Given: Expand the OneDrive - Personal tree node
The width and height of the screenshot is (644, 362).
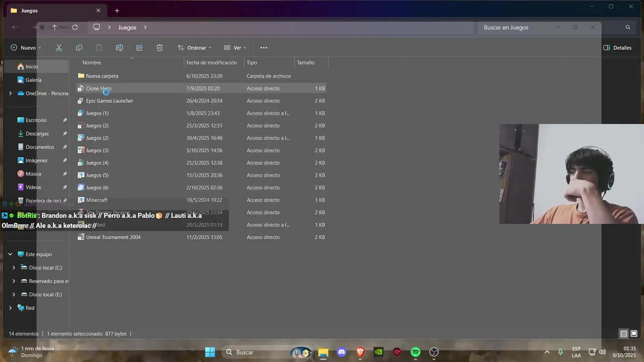Looking at the screenshot, I should (x=10, y=94).
